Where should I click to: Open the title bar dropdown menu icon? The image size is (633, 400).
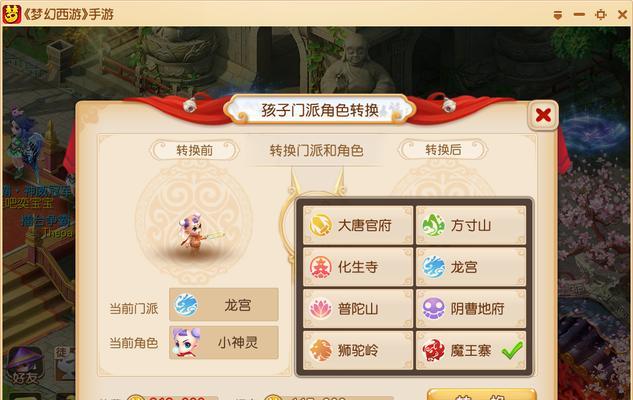[x=558, y=15]
